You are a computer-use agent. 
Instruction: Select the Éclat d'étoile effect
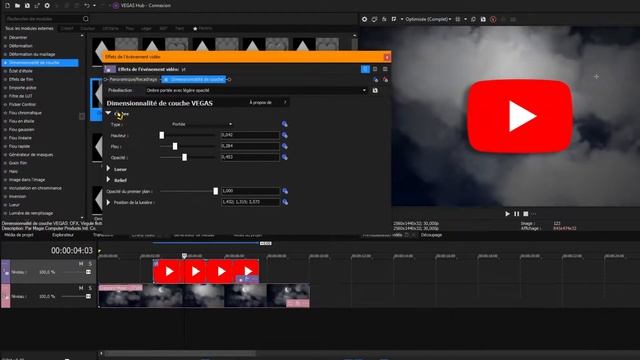tap(20, 71)
